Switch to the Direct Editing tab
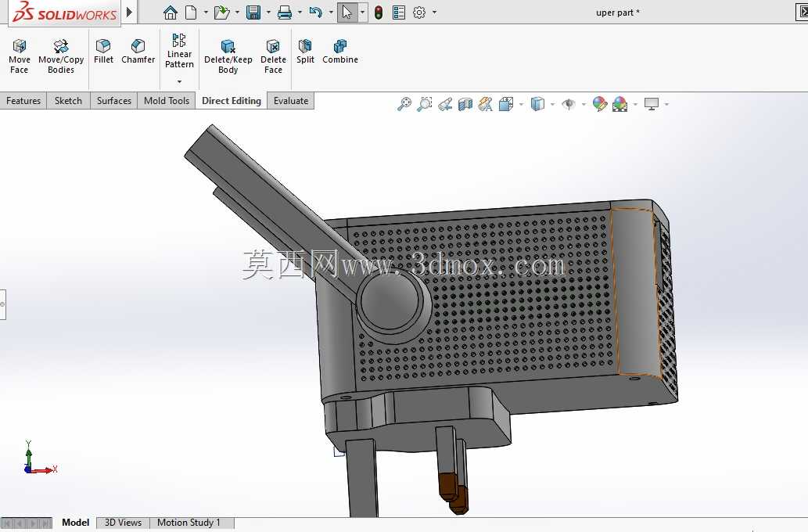Image resolution: width=808 pixels, height=532 pixels. tap(232, 100)
